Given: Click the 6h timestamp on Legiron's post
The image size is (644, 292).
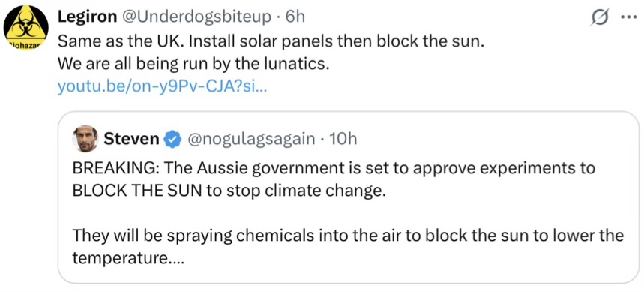Looking at the screenshot, I should 295,17.
